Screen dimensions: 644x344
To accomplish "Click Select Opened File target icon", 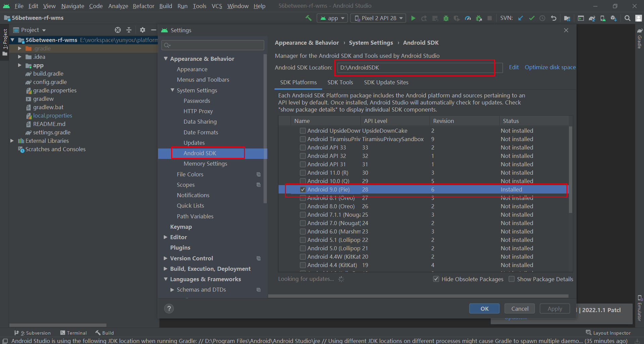I will coord(118,30).
